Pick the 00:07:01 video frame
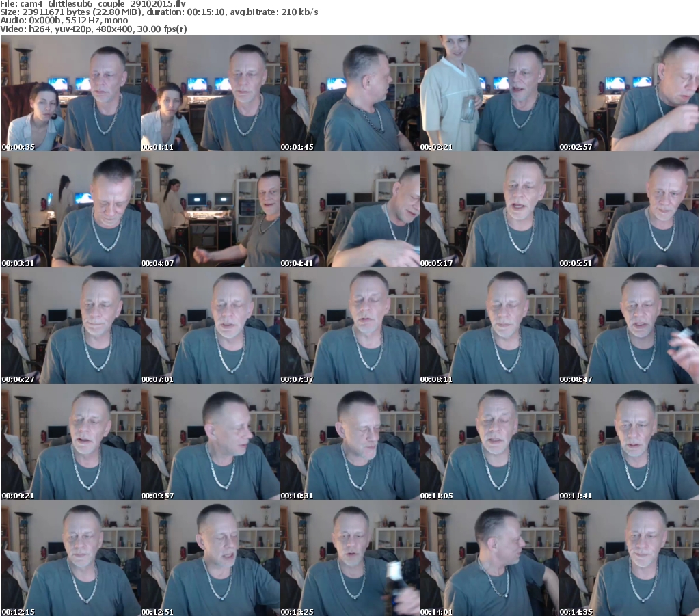This screenshot has height=616, width=700. tap(211, 326)
